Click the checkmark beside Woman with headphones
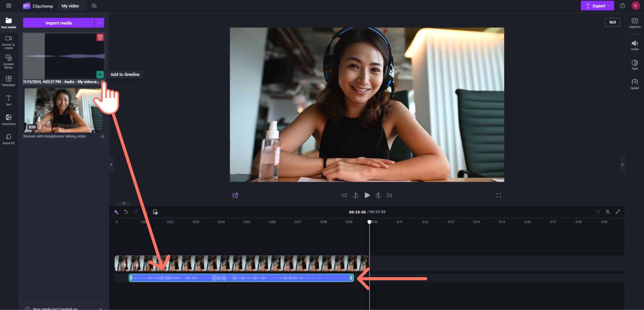 (103, 137)
